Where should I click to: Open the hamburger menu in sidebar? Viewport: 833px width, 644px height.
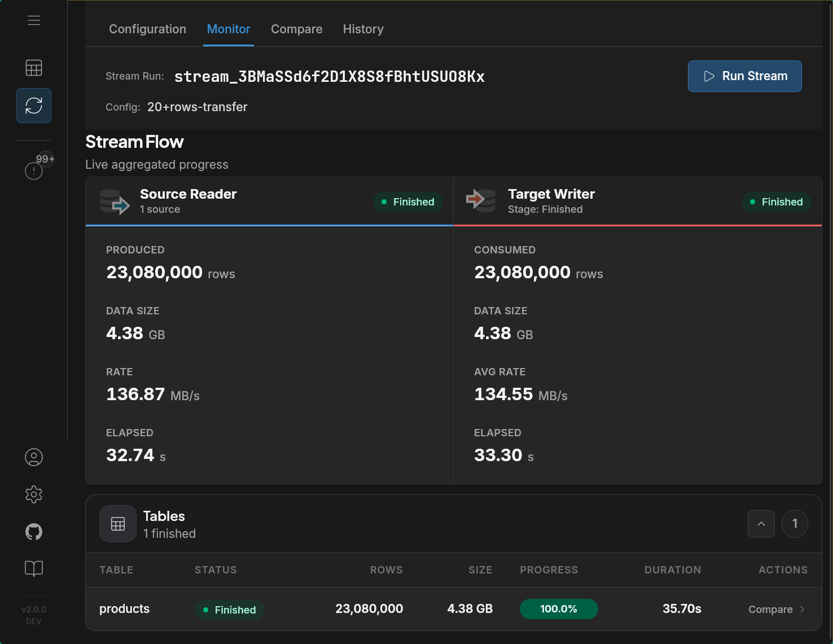coord(34,20)
